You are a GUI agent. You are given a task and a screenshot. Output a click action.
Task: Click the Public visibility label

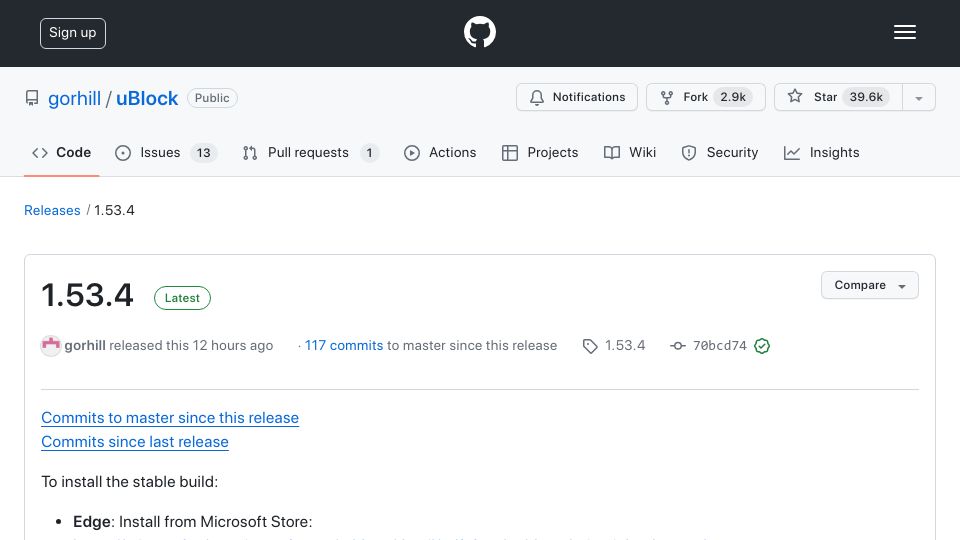click(212, 98)
